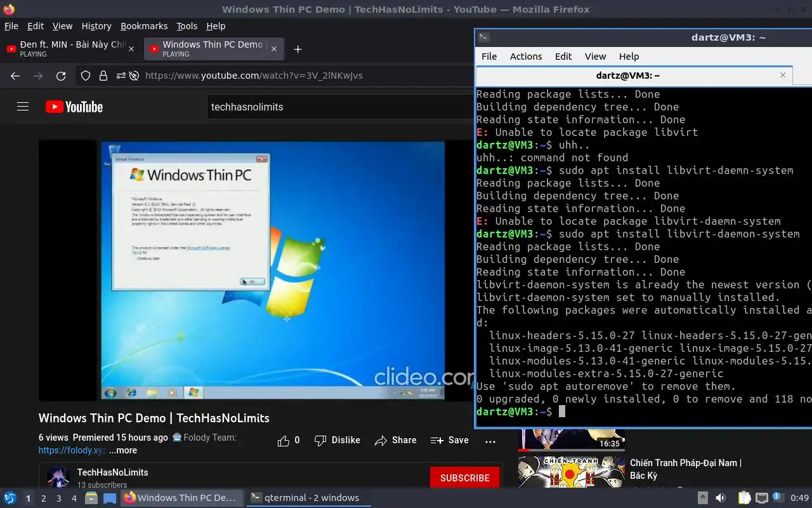This screenshot has height=508, width=812.
Task: Open the Firefox Help menu
Action: 216,26
